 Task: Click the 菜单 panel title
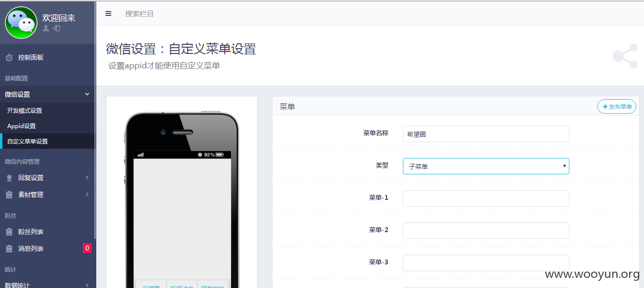click(x=287, y=106)
